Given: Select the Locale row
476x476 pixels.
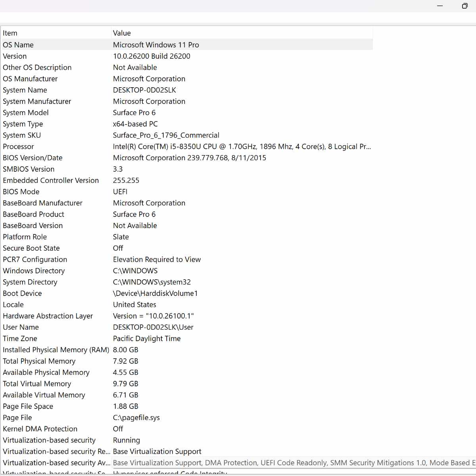Looking at the screenshot, I should 187,305.
